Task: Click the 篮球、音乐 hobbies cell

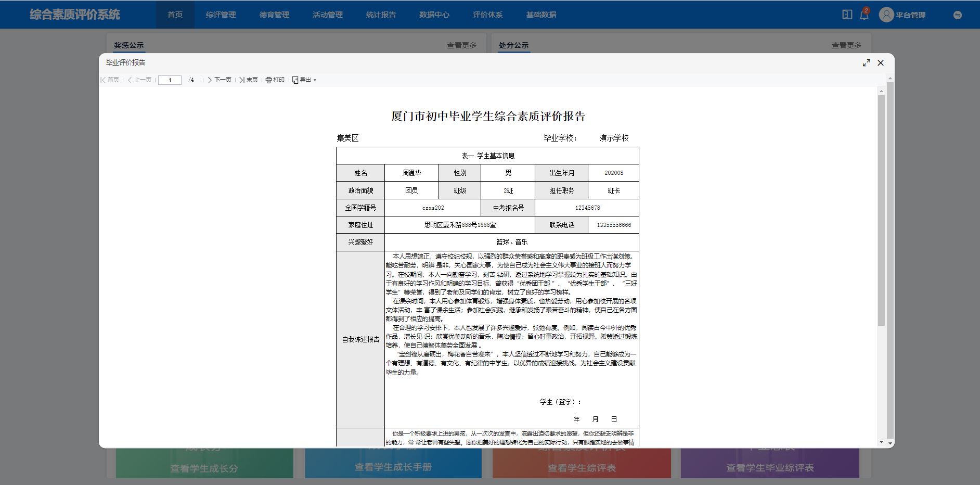Action: click(x=512, y=242)
